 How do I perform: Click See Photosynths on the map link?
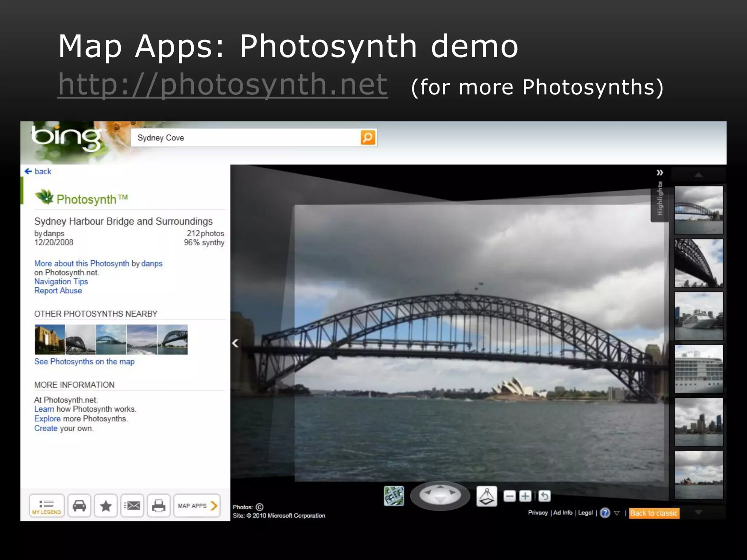(84, 361)
